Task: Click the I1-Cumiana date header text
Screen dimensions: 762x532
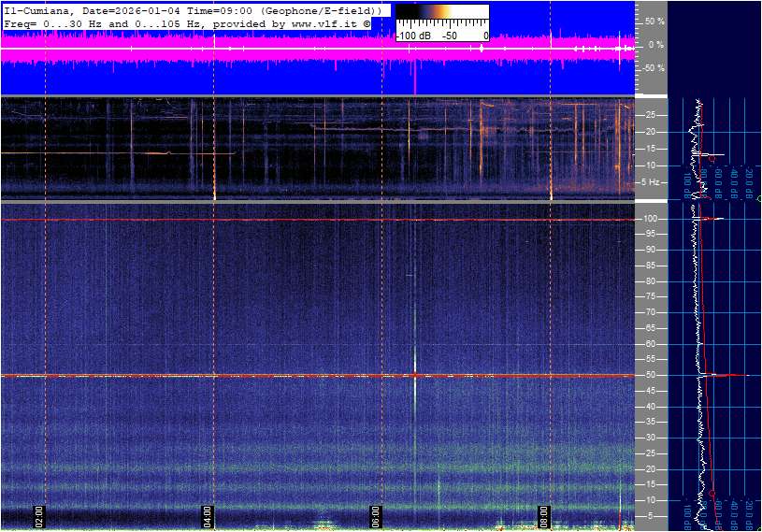Action: [192, 9]
